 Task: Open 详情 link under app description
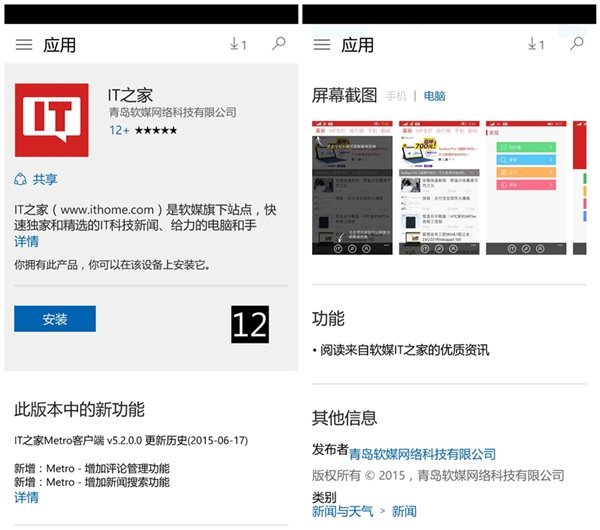[x=26, y=242]
